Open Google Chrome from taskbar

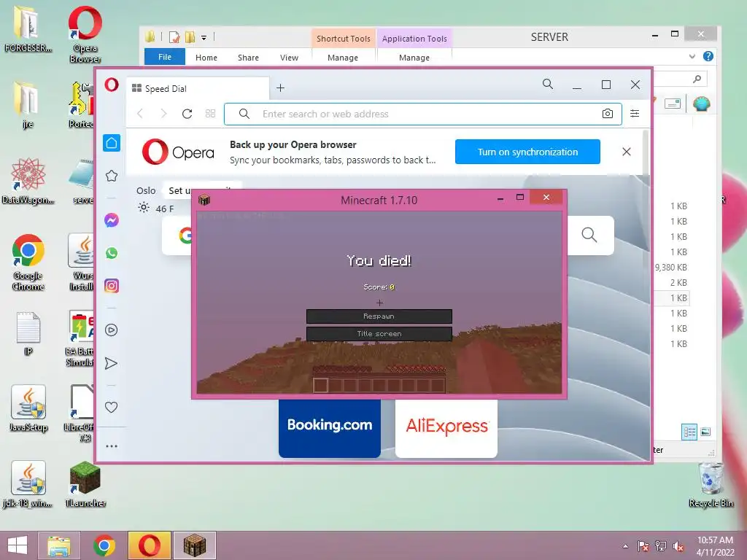point(104,545)
